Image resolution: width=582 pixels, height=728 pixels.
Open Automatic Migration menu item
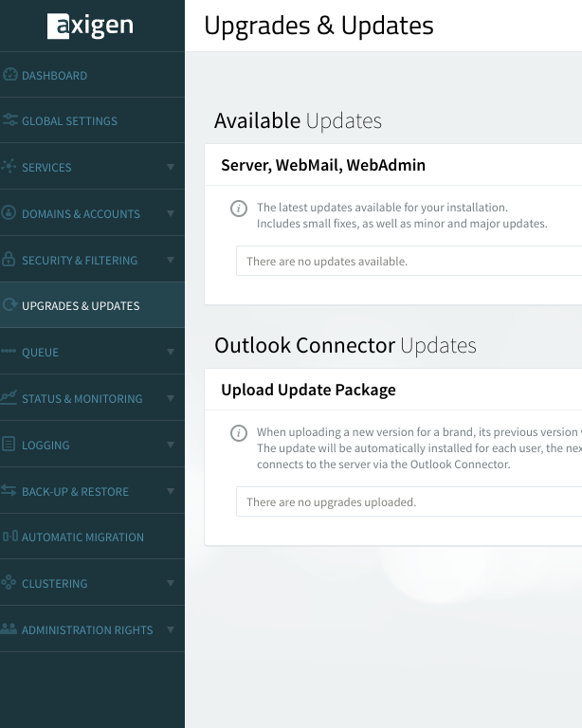(x=82, y=537)
